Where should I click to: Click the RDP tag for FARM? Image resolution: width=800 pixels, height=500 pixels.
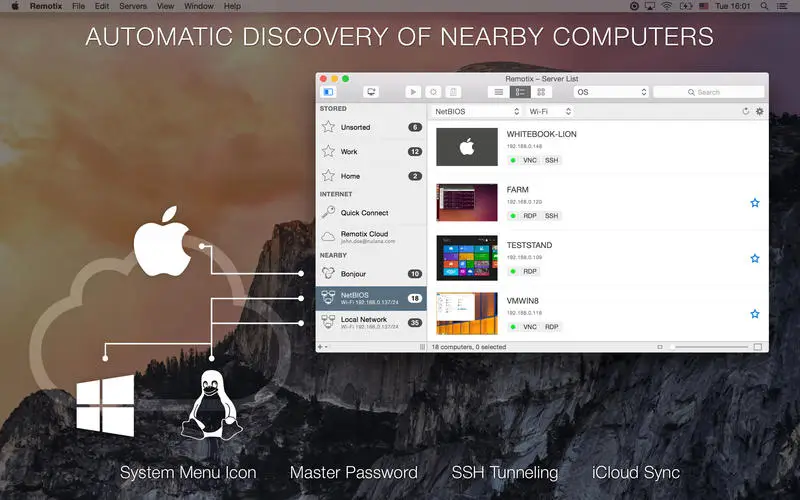coord(530,216)
